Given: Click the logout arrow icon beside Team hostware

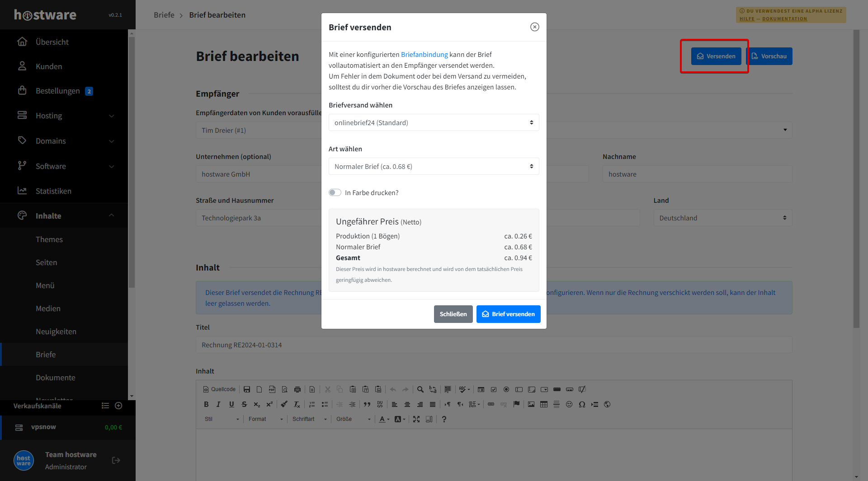Looking at the screenshot, I should pos(116,460).
